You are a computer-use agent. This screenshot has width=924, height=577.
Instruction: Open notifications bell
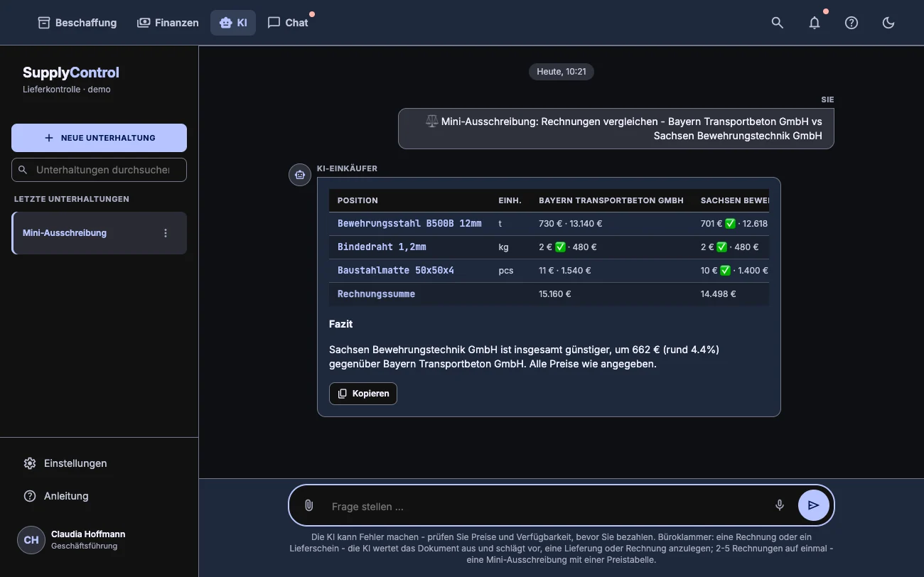pos(815,23)
